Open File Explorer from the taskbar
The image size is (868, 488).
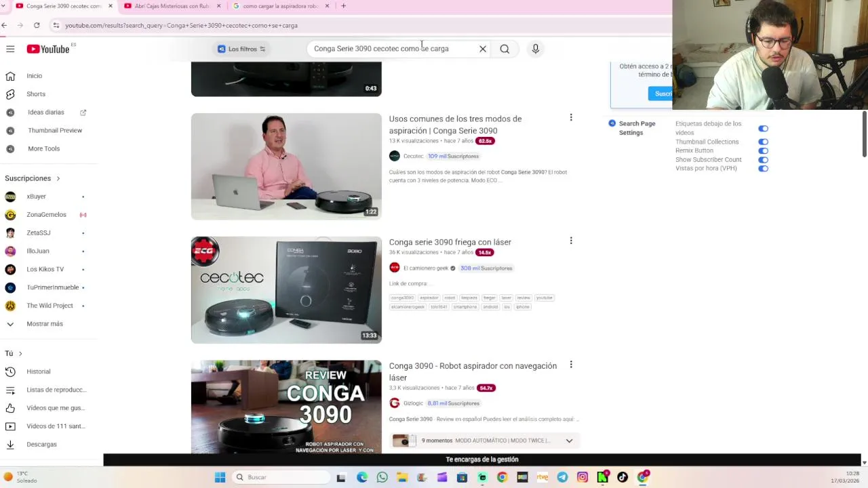click(x=402, y=477)
